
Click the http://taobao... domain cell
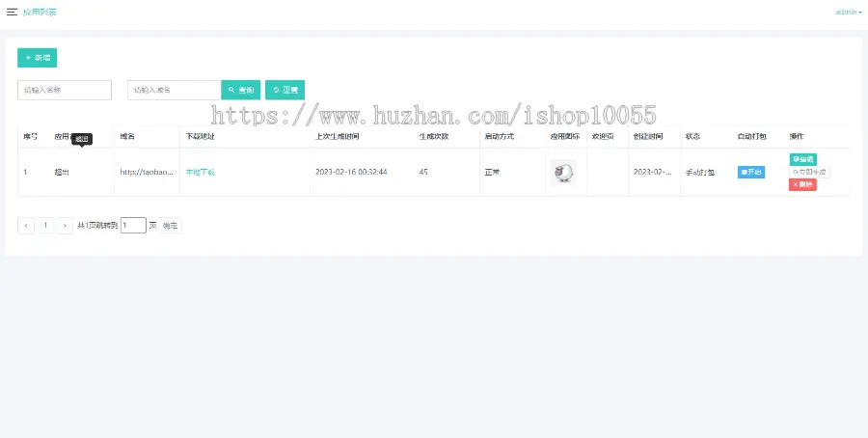147,173
